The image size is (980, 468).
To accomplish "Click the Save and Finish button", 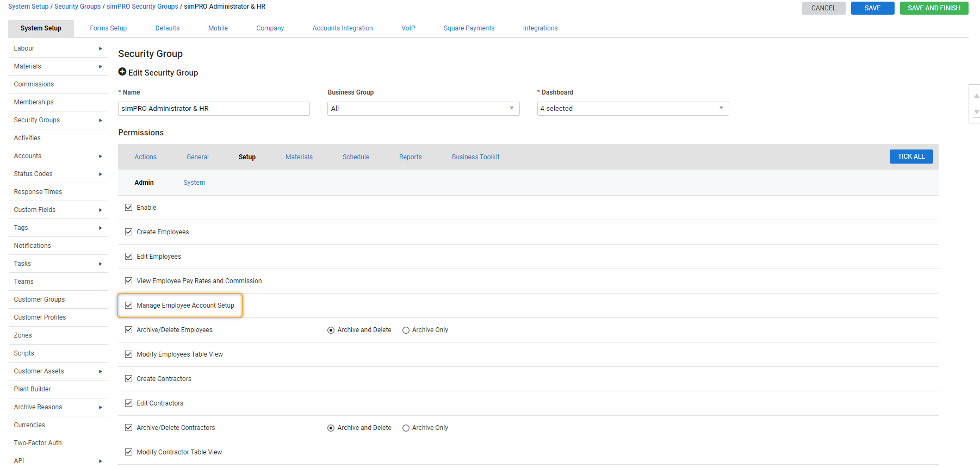I will pyautogui.click(x=934, y=8).
